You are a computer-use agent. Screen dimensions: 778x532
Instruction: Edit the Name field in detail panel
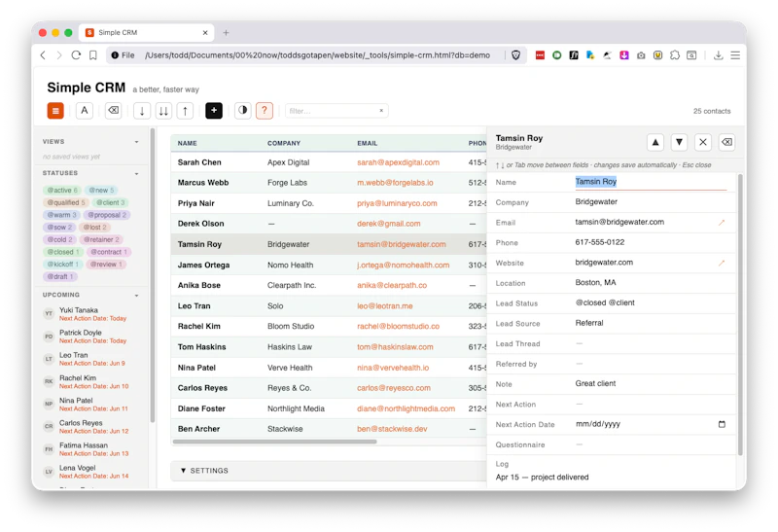[651, 182]
